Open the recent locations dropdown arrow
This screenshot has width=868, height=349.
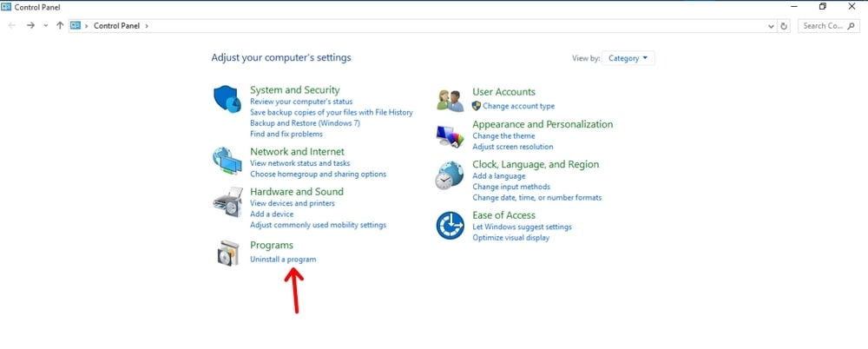click(45, 26)
